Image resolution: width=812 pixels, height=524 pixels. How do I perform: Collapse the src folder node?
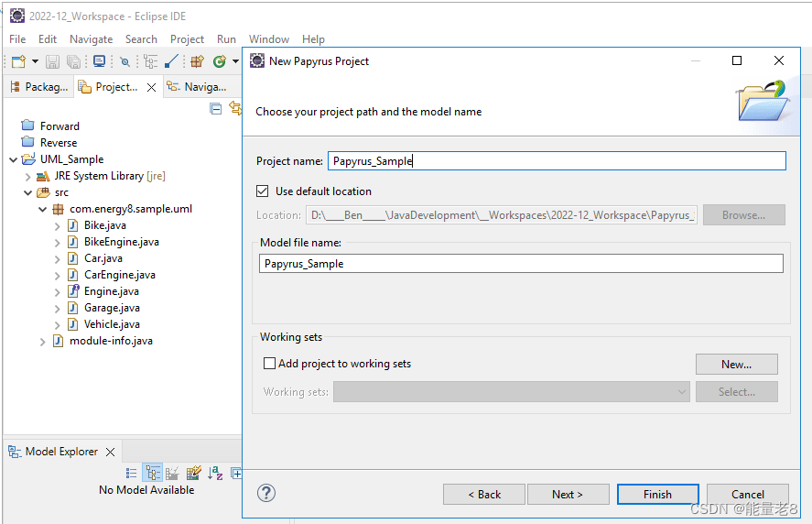[28, 192]
